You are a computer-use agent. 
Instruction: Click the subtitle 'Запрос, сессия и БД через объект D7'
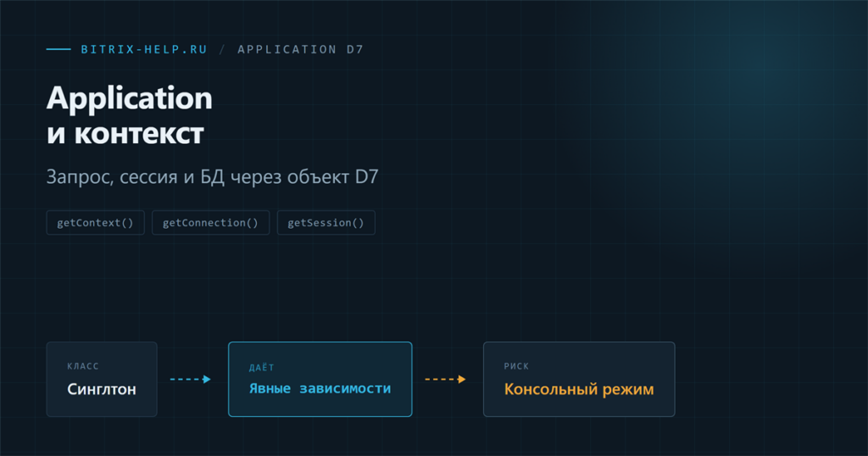point(213,177)
